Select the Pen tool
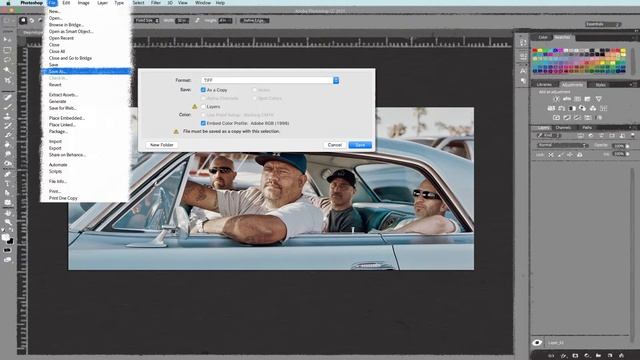This screenshot has width=640, height=360. tap(7, 174)
